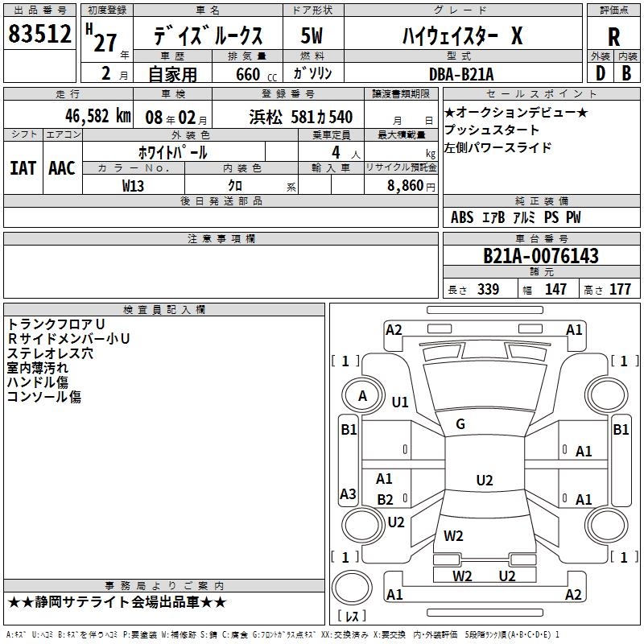Click the circled A wheel marking
The image size is (644, 644).
point(362,396)
